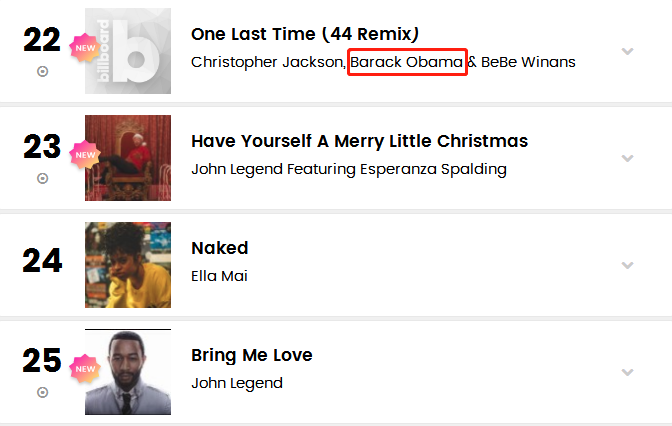Viewport: 672px width, 426px height.
Task: Expand the Naked chart entry details
Action: 627,265
